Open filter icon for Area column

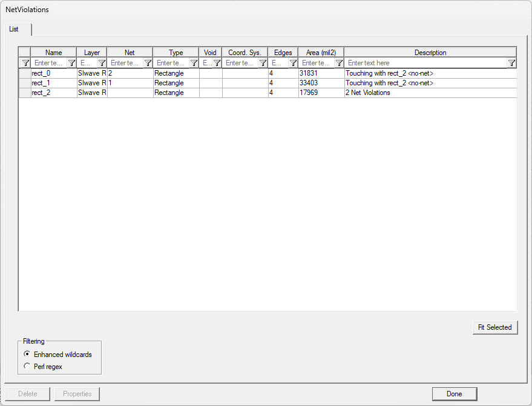(x=339, y=63)
